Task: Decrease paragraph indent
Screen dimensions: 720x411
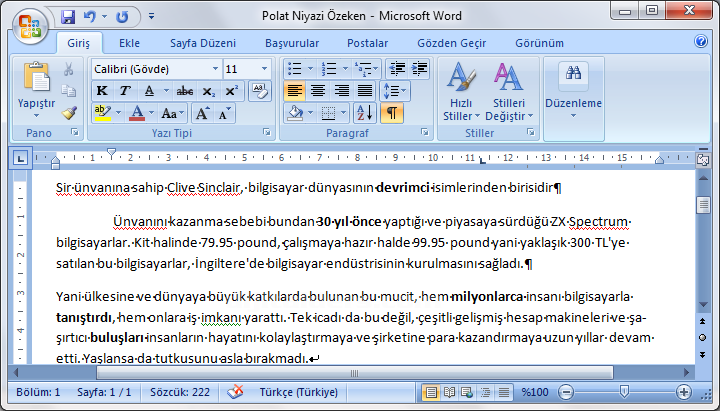Action: coord(397,69)
